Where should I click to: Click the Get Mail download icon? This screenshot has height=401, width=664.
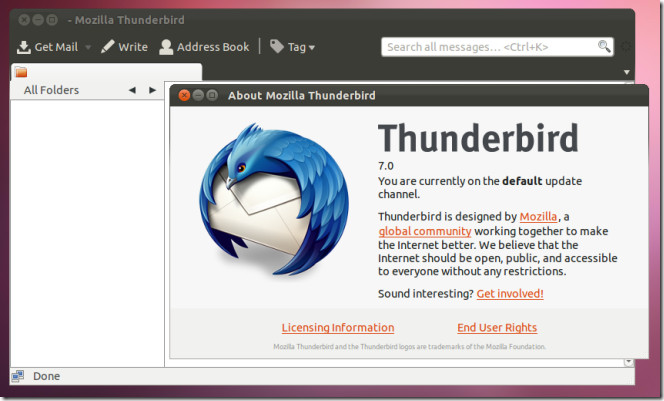[x=24, y=47]
